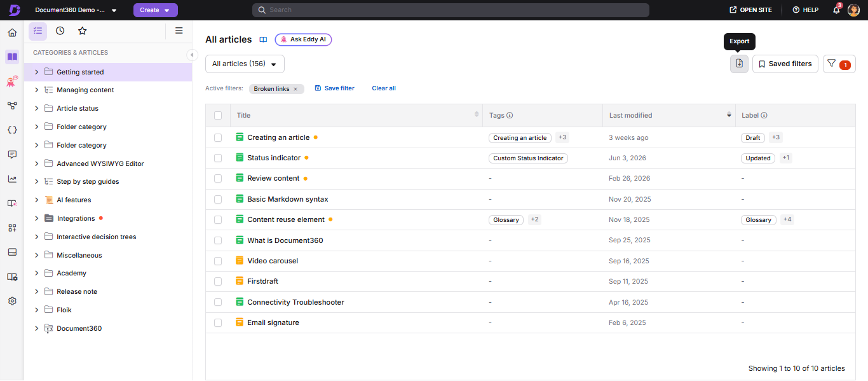Check the Status indicator row
This screenshot has height=381, width=868.
point(218,158)
